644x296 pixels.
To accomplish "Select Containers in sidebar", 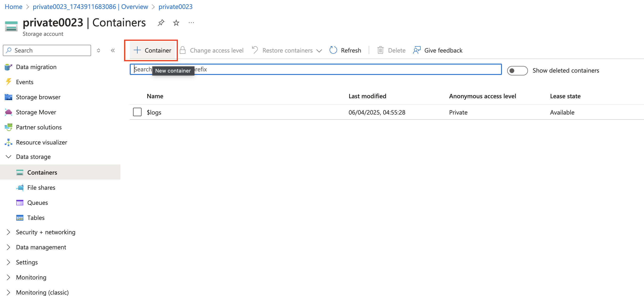I will pyautogui.click(x=42, y=172).
